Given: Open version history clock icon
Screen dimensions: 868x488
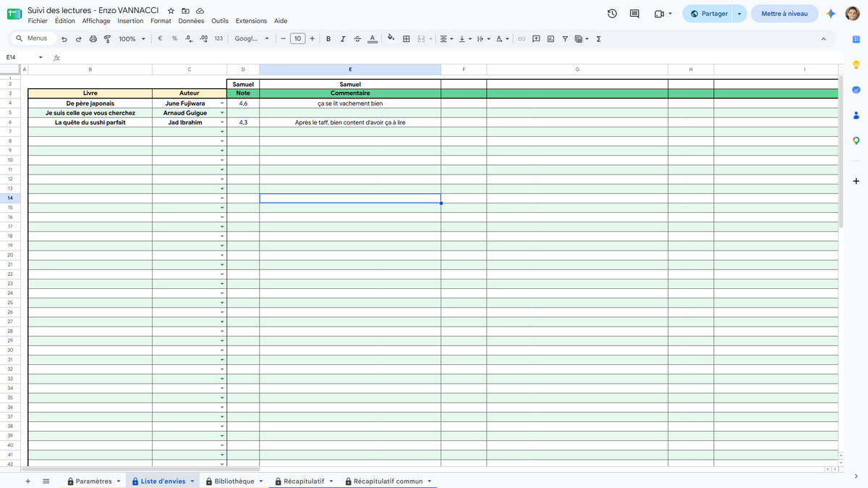Looking at the screenshot, I should [612, 14].
